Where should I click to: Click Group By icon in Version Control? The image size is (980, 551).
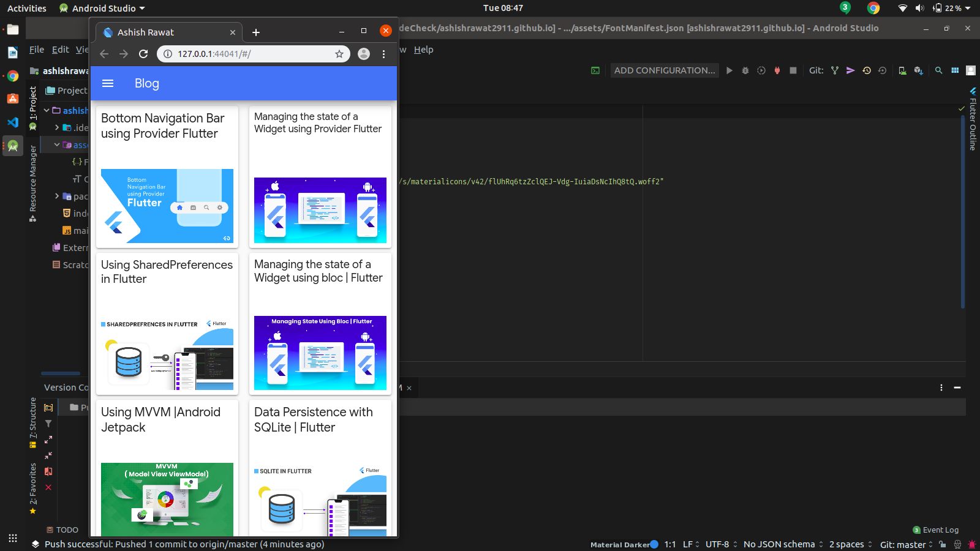[48, 408]
